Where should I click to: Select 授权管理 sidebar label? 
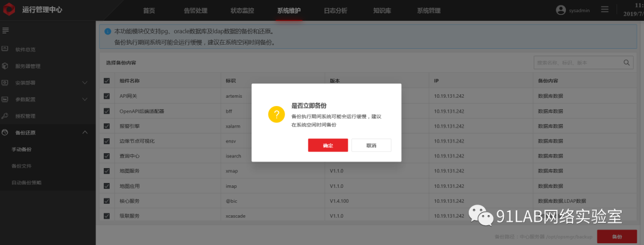click(x=25, y=116)
